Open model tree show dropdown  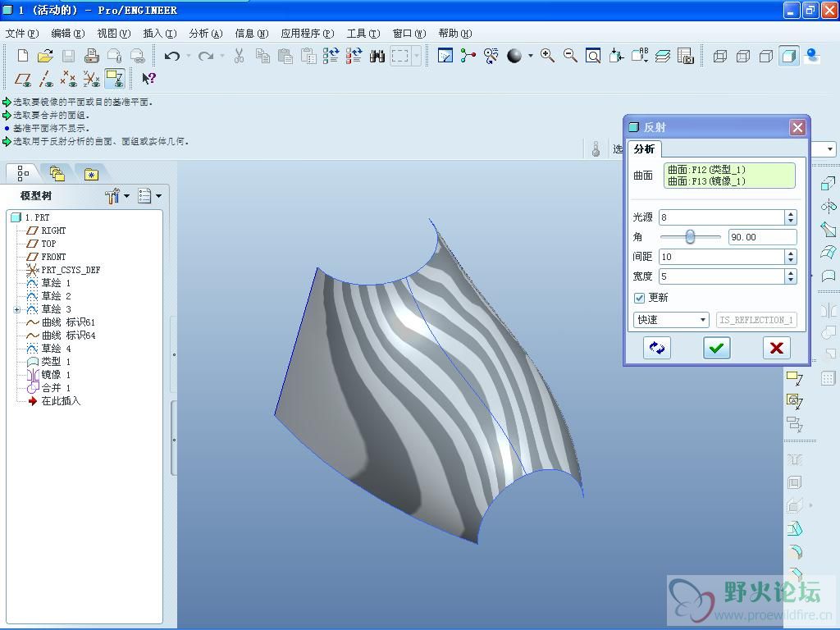coord(150,196)
